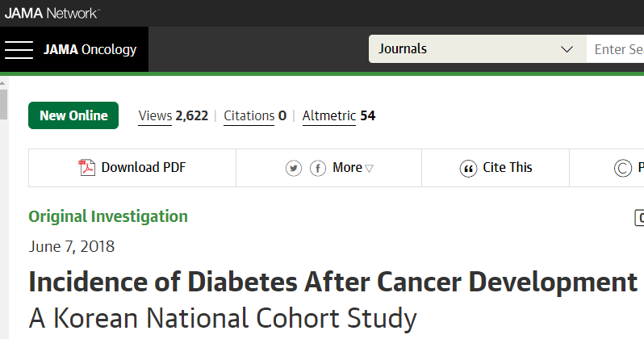
Task: Share article via Twitter icon
Action: [x=293, y=168]
